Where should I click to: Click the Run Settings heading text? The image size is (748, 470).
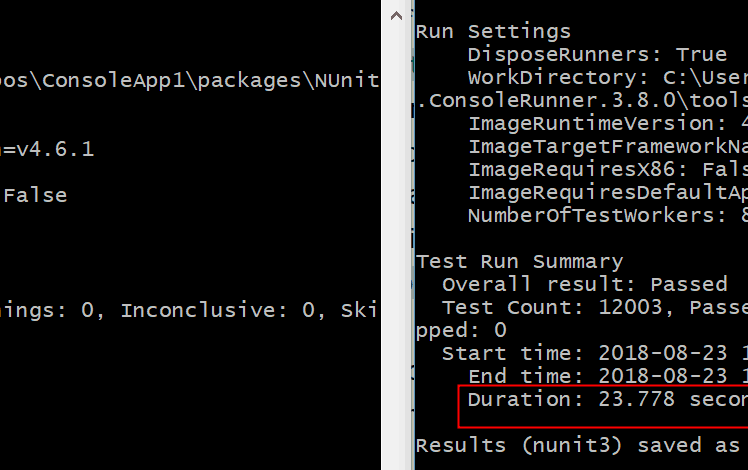tap(493, 32)
